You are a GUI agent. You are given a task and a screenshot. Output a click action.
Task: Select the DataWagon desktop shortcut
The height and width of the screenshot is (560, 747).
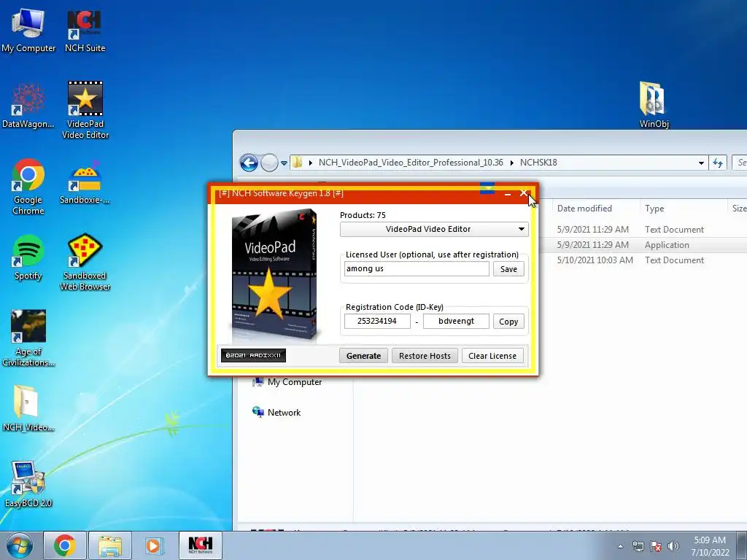(x=28, y=106)
